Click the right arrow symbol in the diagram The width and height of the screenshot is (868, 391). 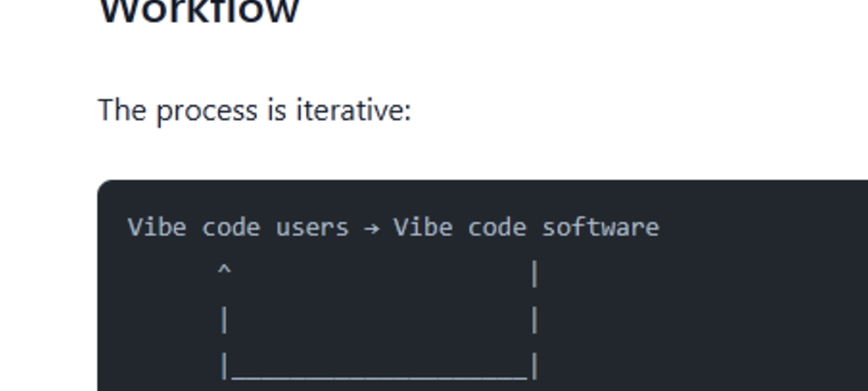pos(371,228)
